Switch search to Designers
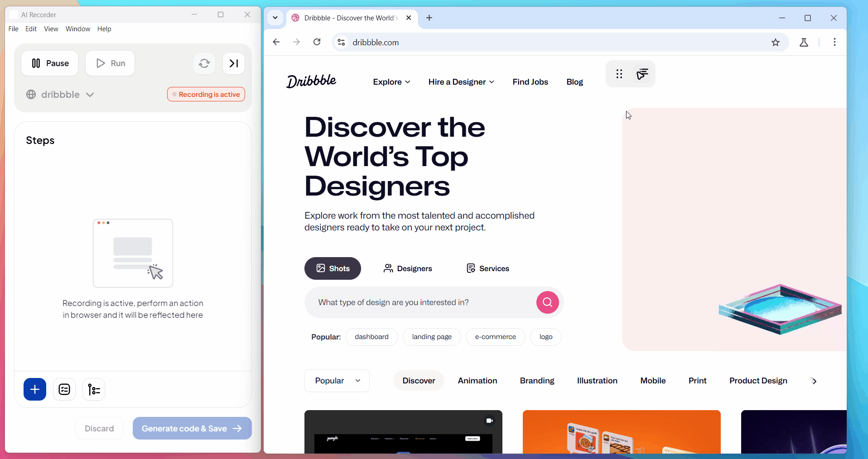This screenshot has height=459, width=868. [408, 268]
